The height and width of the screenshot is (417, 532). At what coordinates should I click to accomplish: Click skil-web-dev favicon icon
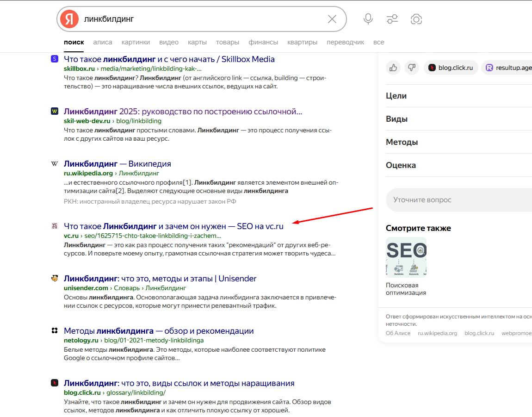tap(54, 111)
